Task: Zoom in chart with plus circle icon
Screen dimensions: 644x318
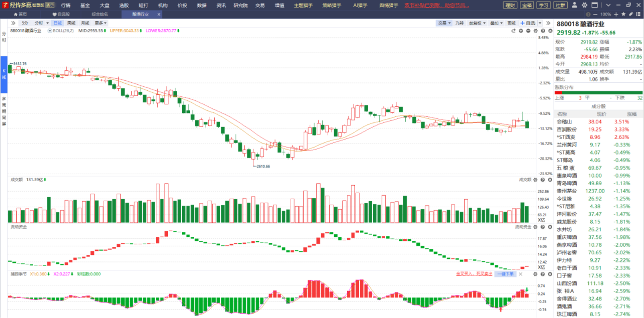Action: point(521,31)
